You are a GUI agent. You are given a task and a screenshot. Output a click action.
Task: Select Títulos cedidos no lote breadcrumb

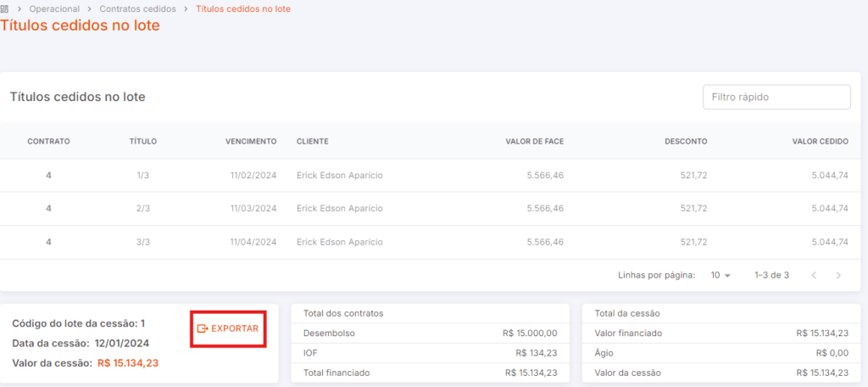click(243, 8)
